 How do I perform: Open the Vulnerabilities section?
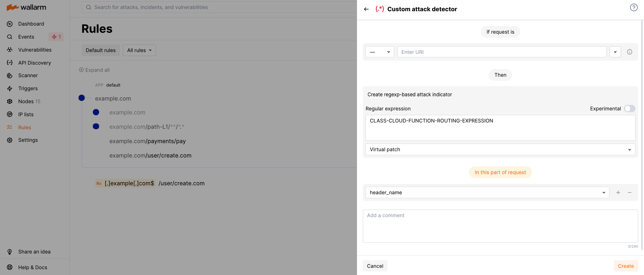[x=35, y=50]
